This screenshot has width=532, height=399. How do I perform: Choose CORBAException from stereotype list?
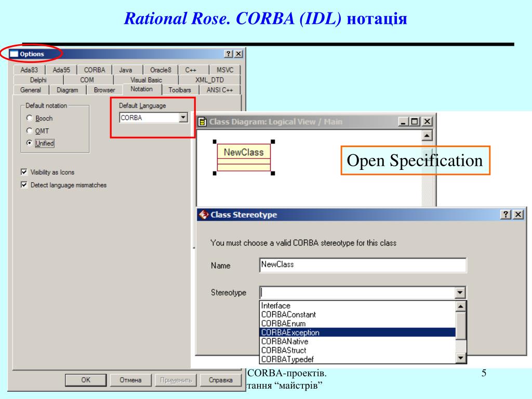point(358,332)
